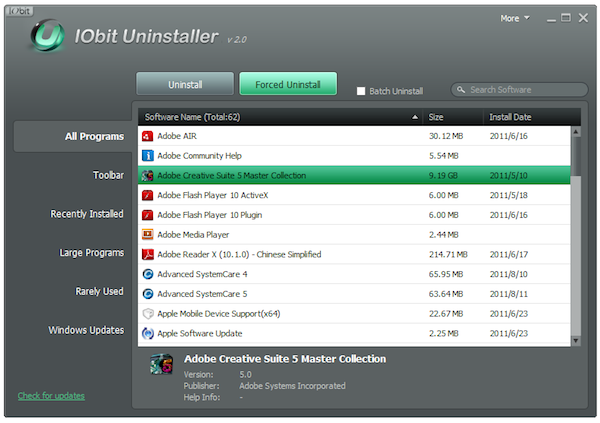Click the Creative Suite icon in details panel
The width and height of the screenshot is (600, 423).
[x=161, y=364]
